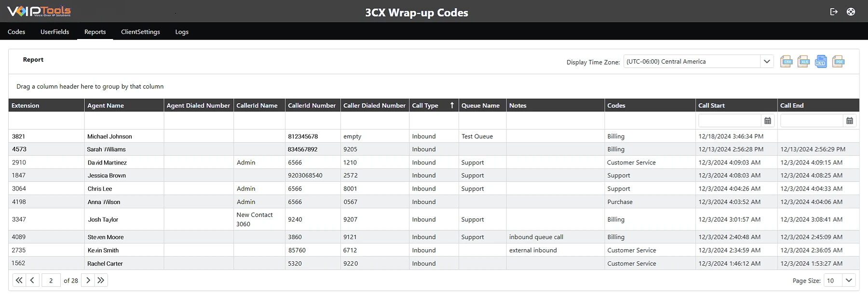This screenshot has height=298, width=868.
Task: Click the page number input field
Action: coord(51,280)
